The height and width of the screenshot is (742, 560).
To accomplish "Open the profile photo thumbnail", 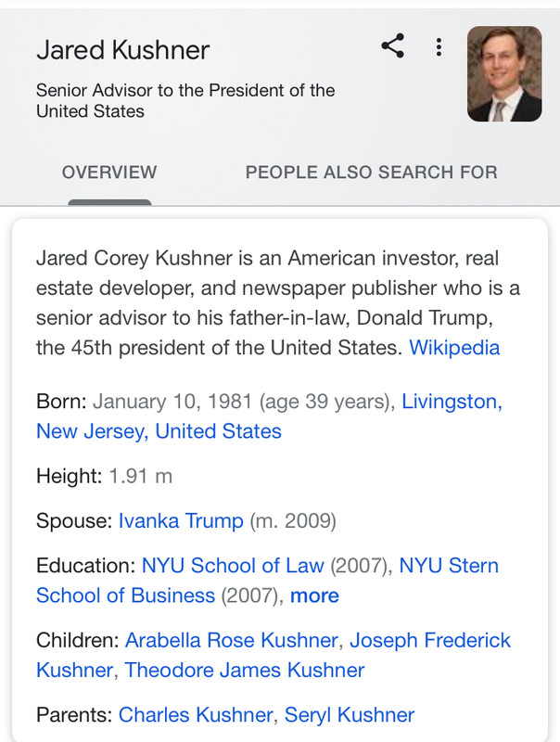I will pos(504,73).
